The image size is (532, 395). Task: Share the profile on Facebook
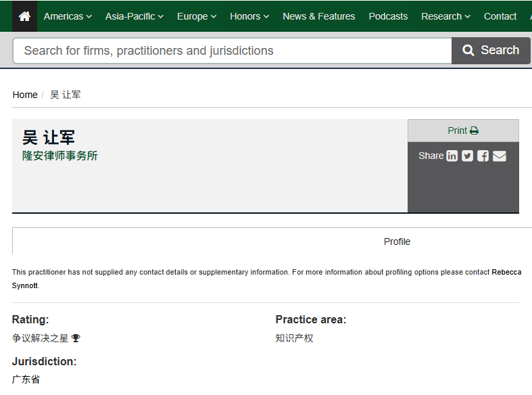(x=483, y=156)
